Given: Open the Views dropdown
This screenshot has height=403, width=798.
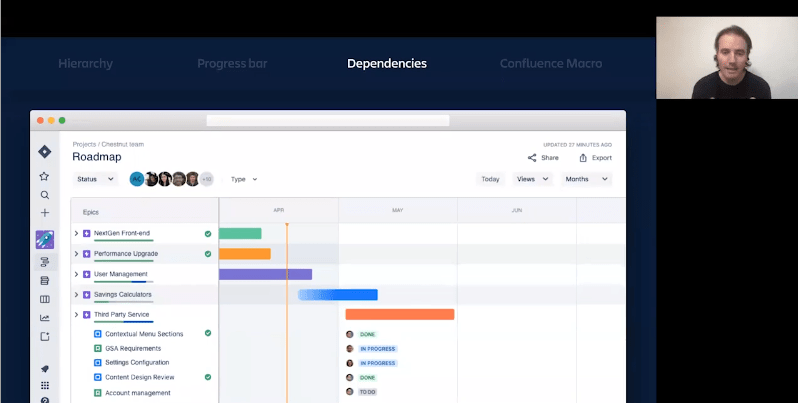Looking at the screenshot, I should click(x=532, y=179).
